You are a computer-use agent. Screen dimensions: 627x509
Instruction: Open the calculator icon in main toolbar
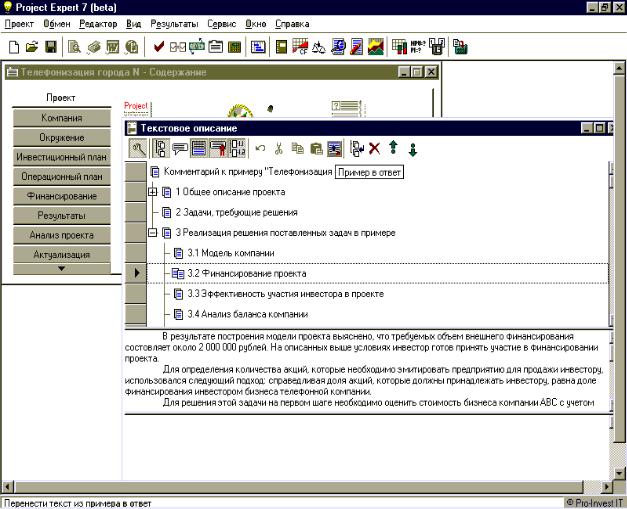point(234,47)
